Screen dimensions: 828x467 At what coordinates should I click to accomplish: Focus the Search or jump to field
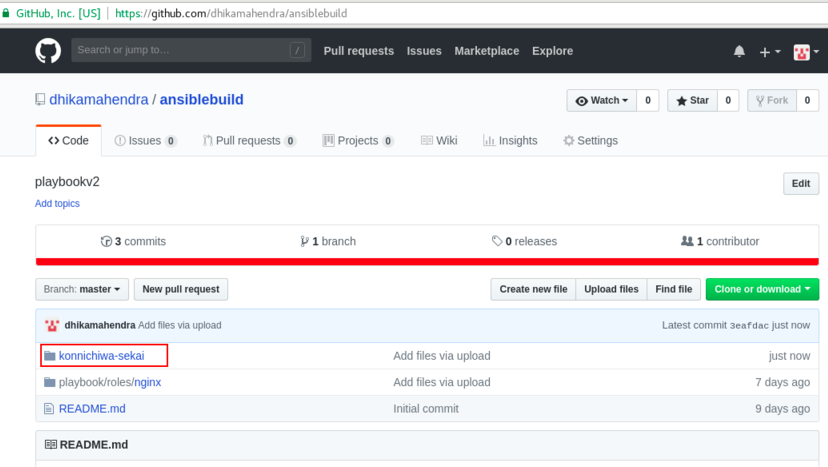pos(191,50)
